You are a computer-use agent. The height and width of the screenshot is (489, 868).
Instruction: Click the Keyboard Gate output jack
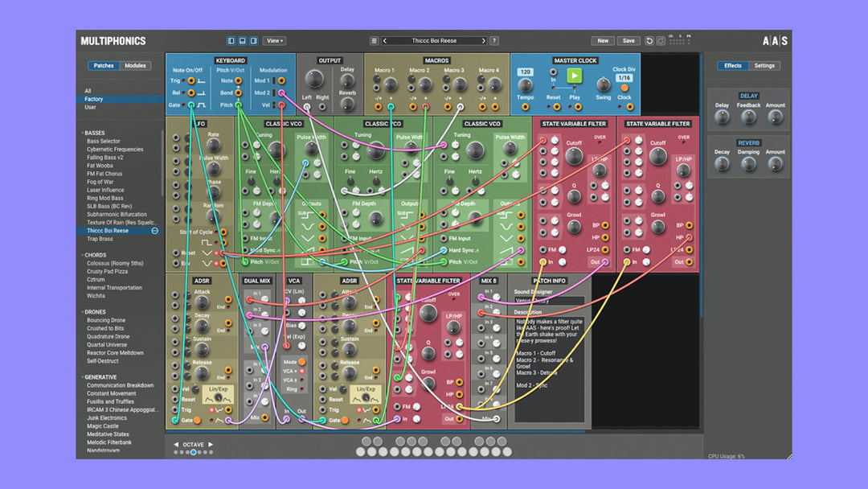(191, 105)
